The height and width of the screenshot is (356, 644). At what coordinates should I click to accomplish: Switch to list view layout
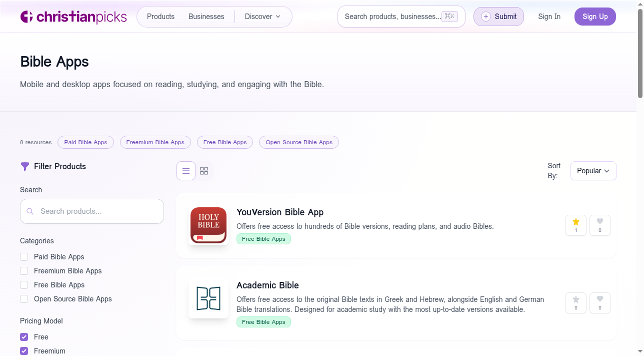coord(186,171)
